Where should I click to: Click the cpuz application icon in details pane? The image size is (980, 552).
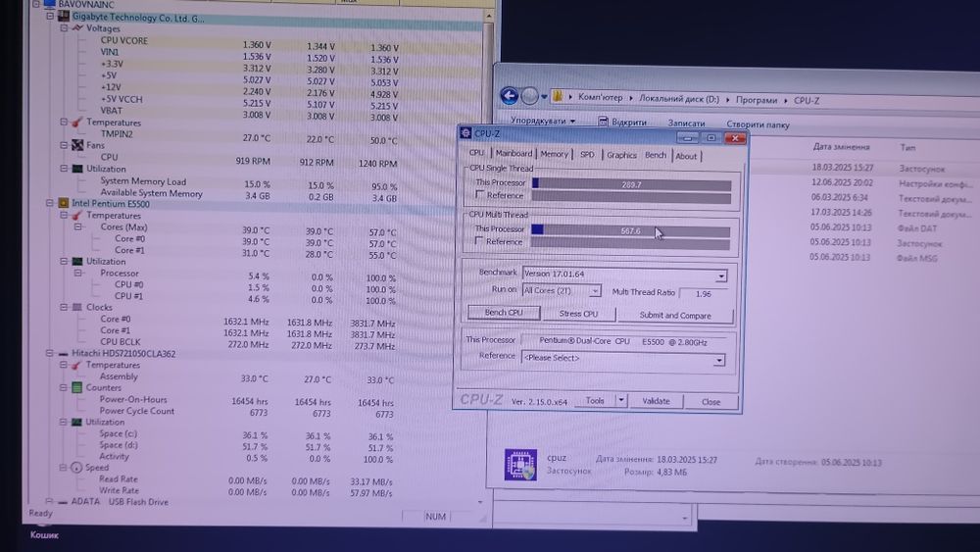[x=520, y=465]
